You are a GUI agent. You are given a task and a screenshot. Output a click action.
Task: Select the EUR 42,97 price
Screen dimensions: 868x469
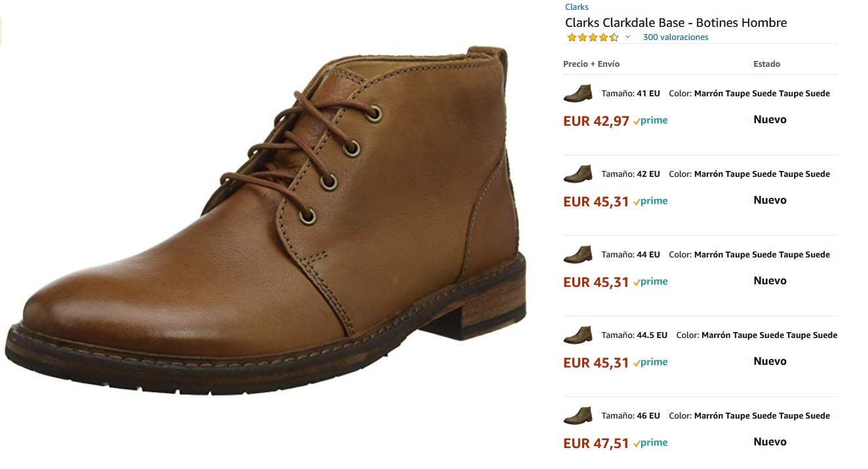596,121
